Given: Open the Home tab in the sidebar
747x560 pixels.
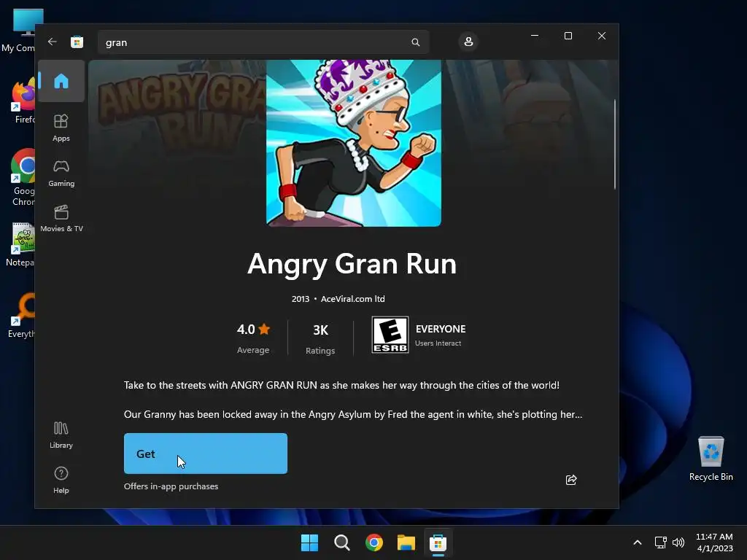Looking at the screenshot, I should coord(61,81).
